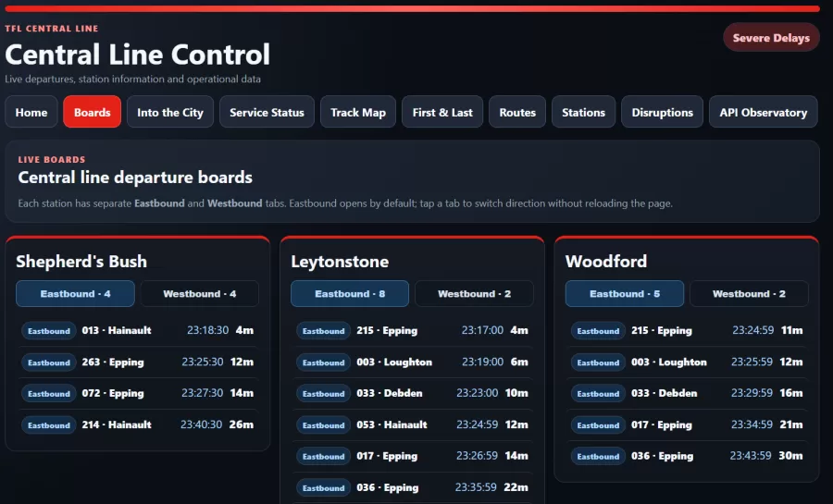Select Shepherd's Bush Eastbound · 4 tab
The image size is (833, 504).
76,293
